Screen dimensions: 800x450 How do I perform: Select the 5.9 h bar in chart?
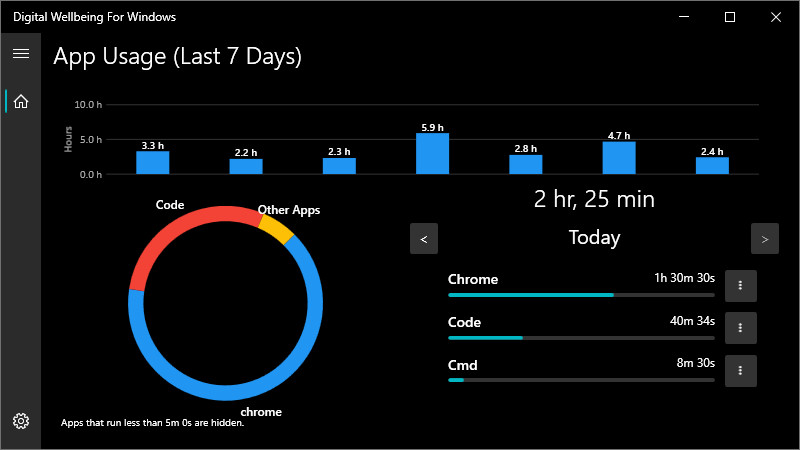[x=432, y=154]
